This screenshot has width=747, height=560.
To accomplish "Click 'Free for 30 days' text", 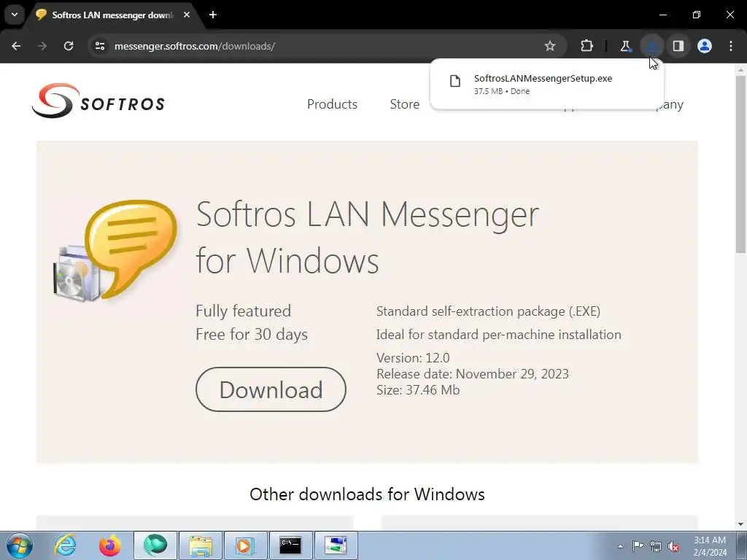I will [x=252, y=334].
